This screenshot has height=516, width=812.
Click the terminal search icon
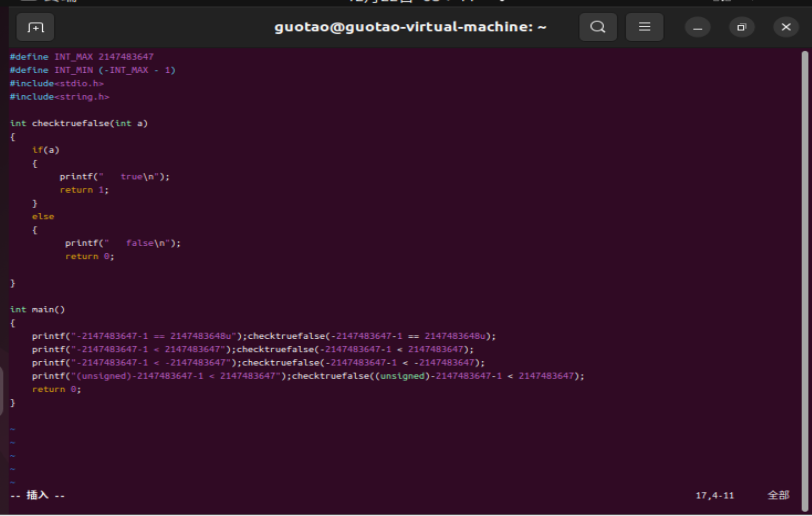click(x=598, y=27)
